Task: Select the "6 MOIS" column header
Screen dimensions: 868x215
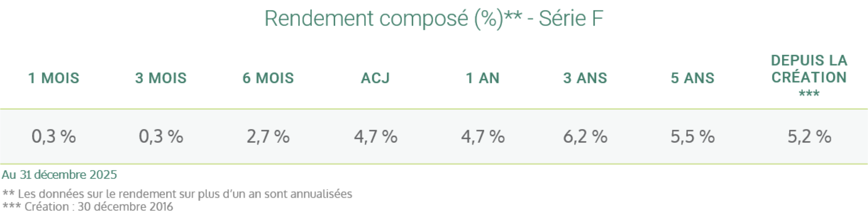Action: click(x=268, y=78)
